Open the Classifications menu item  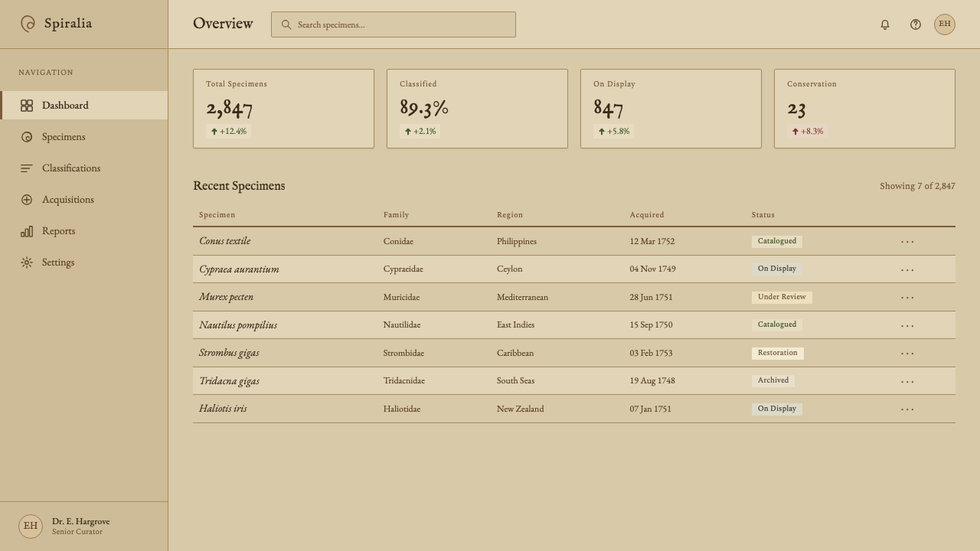coord(84,168)
